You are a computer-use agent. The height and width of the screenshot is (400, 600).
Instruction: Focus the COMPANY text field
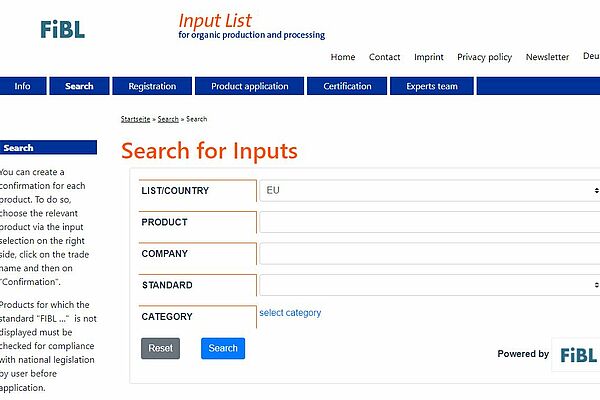[430, 253]
